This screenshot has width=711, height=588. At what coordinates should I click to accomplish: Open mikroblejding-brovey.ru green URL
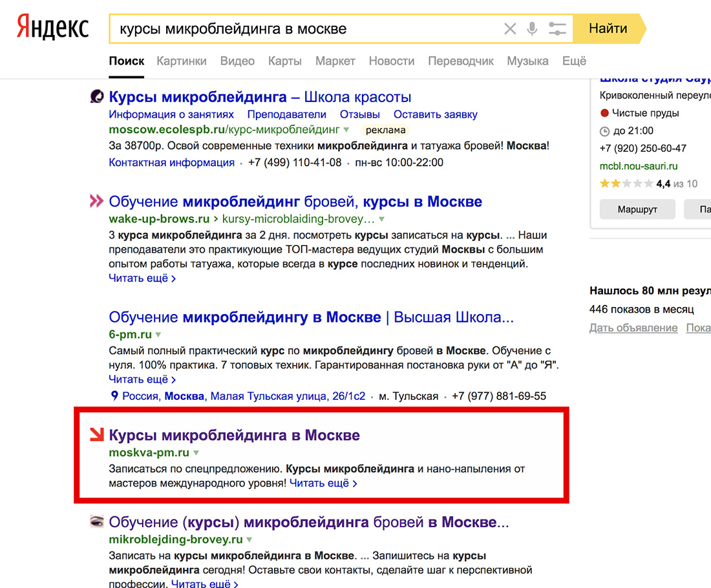pos(175,540)
